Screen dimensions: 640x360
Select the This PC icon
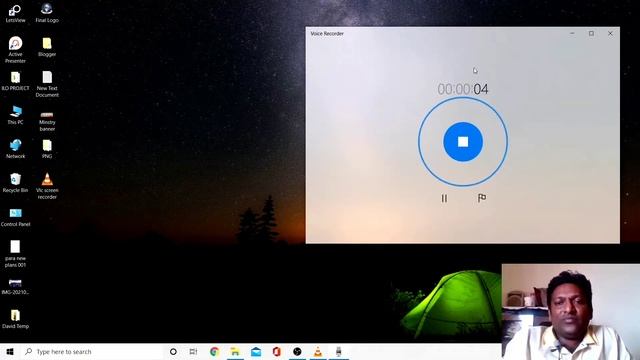pos(16,115)
